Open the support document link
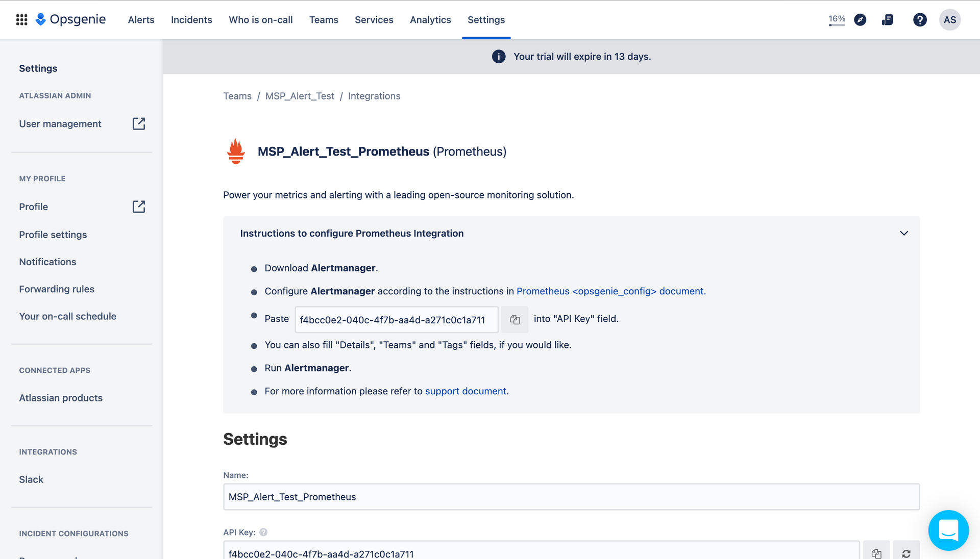 (x=465, y=391)
